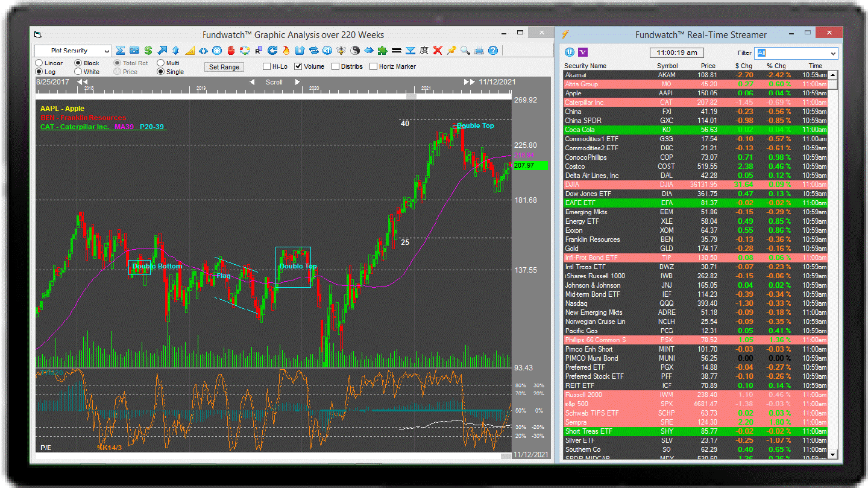
Task: Click the green puzzle piece icon
Action: click(x=383, y=51)
